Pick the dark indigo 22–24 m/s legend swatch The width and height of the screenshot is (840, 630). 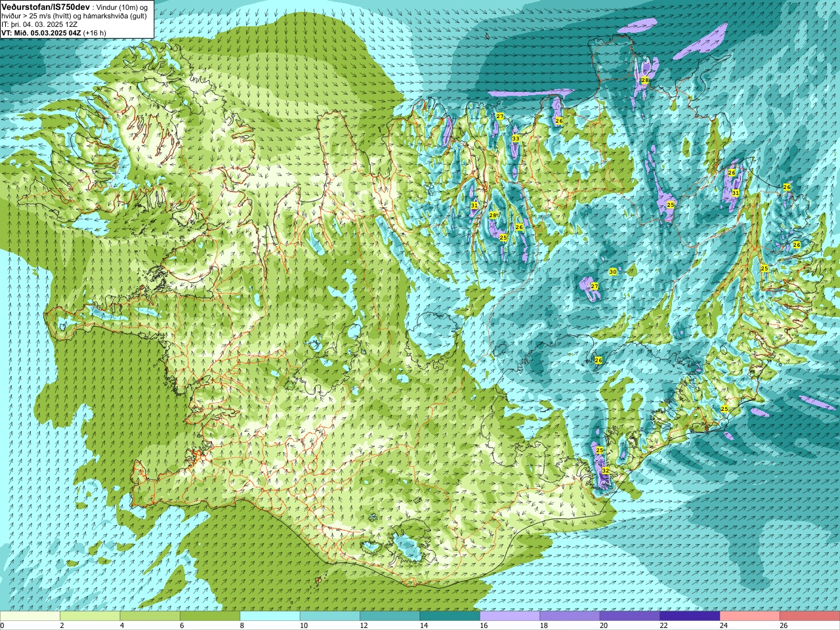[x=690, y=616]
